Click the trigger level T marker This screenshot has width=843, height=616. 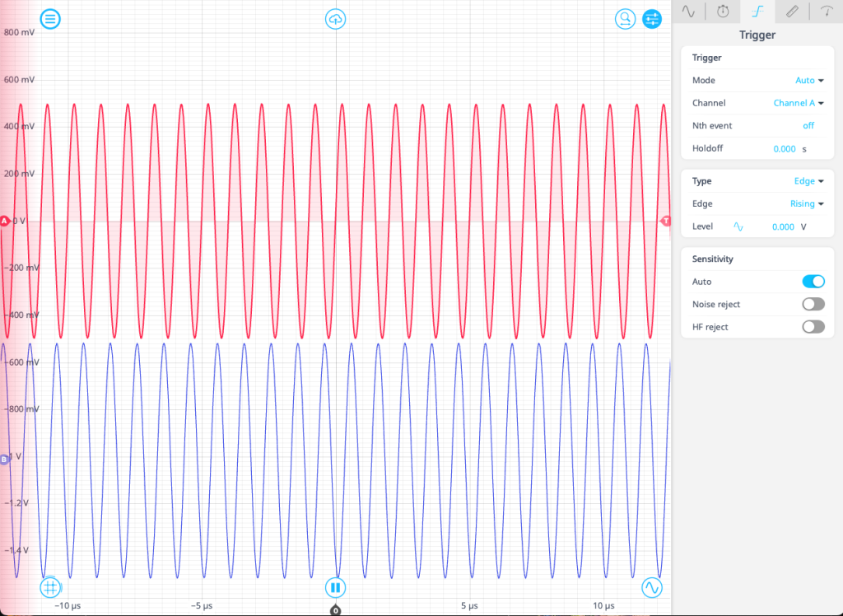coord(665,221)
